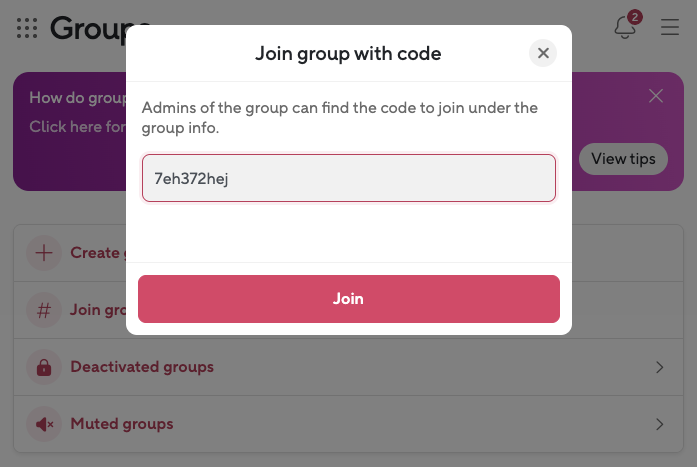Click the Join group with code title

pyautogui.click(x=348, y=53)
